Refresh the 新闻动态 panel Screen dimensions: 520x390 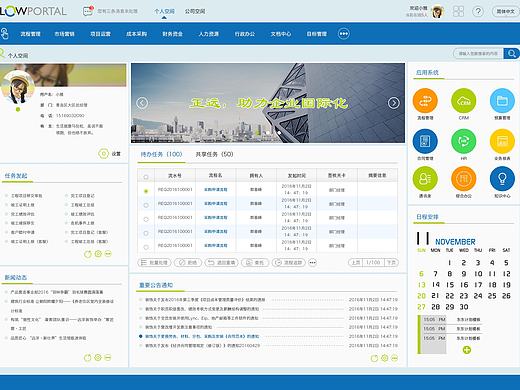[x=87, y=358]
